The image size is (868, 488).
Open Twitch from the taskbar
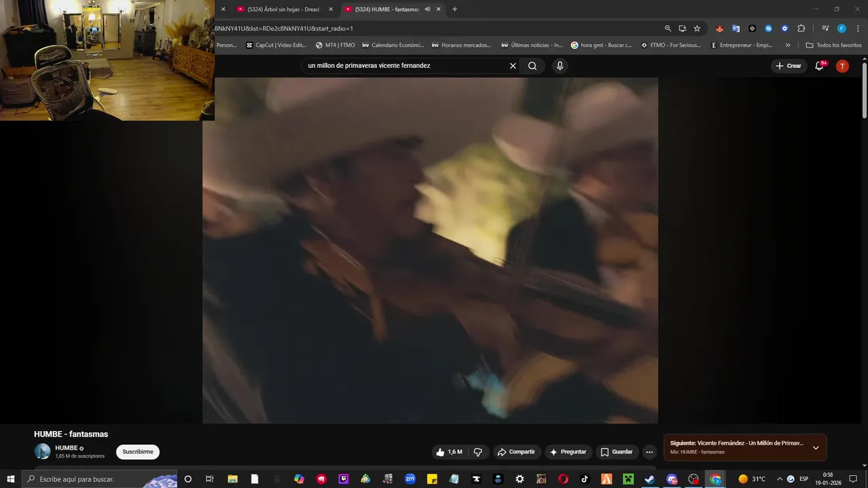pos(343,479)
